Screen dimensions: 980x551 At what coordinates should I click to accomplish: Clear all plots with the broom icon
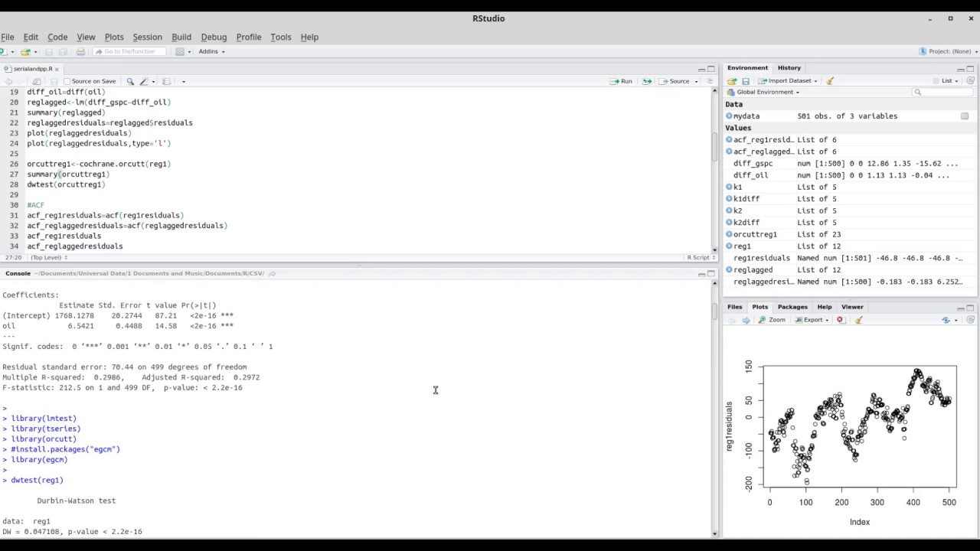(859, 320)
